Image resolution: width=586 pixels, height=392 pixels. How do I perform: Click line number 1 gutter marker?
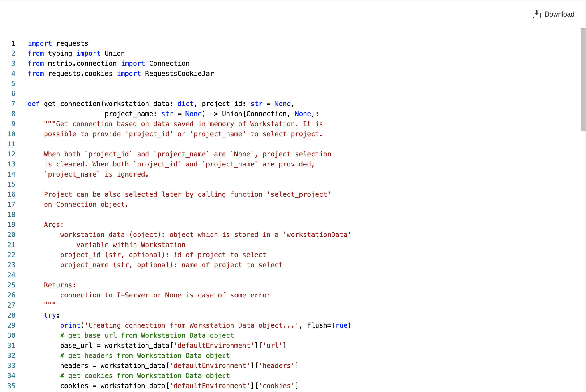(x=13, y=43)
